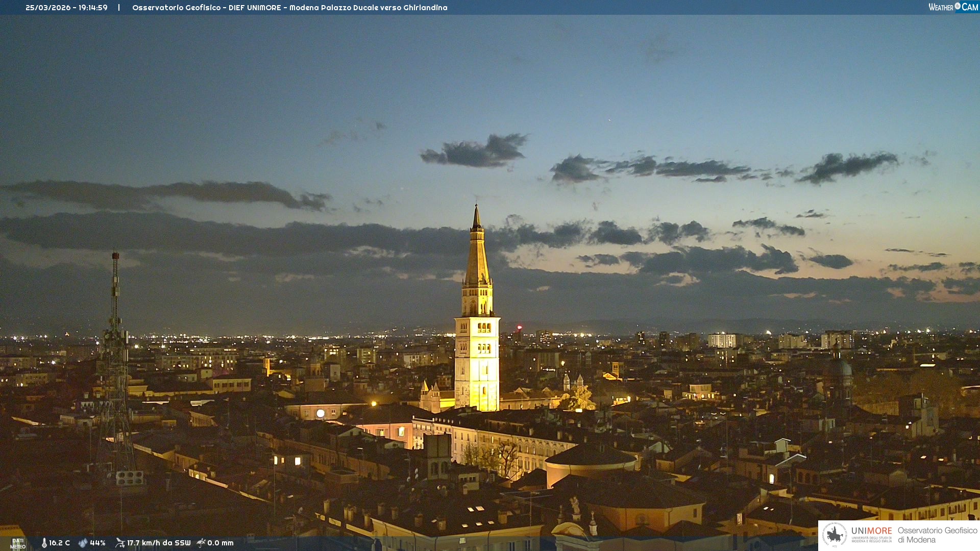The image size is (980, 551).
Task: Click the DATI METEO label
Action: coord(18,543)
